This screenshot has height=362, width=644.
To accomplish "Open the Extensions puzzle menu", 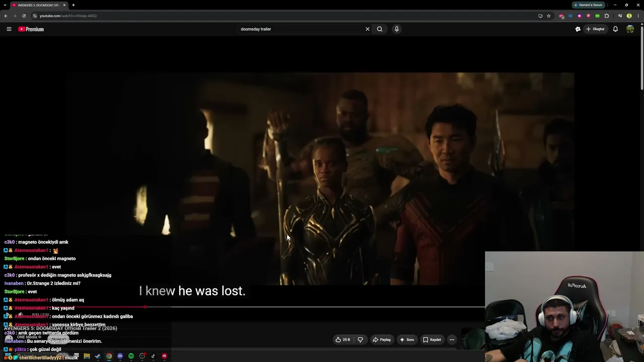I will 606,16.
